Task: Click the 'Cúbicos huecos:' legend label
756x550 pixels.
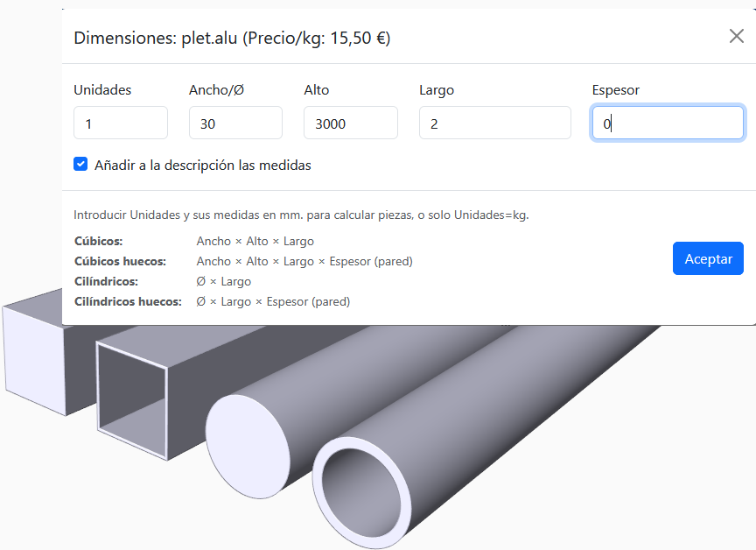Action: (x=120, y=261)
